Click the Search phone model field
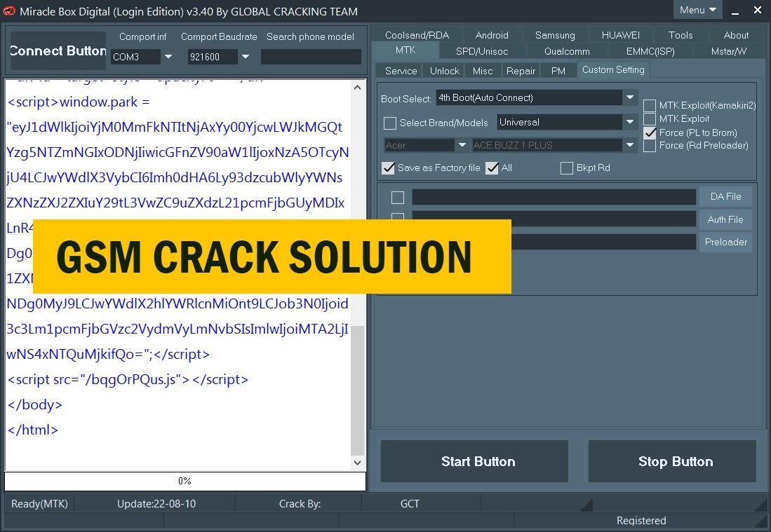The image size is (771, 532). [311, 57]
